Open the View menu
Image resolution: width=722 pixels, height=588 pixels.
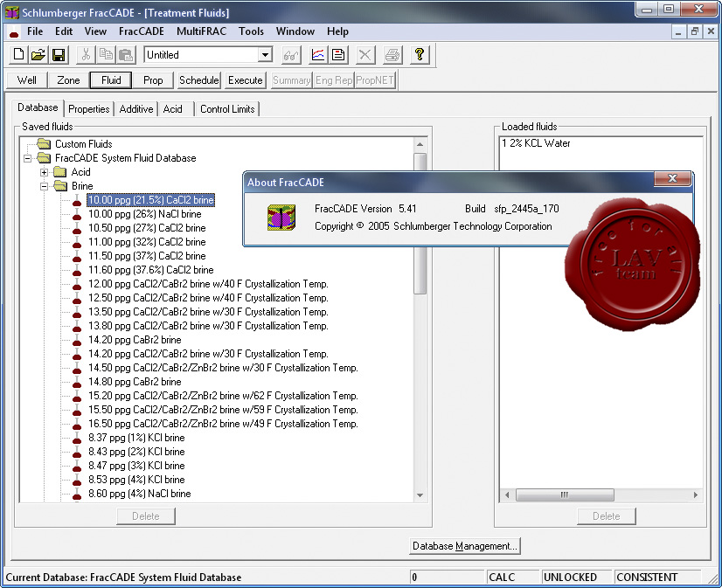95,31
